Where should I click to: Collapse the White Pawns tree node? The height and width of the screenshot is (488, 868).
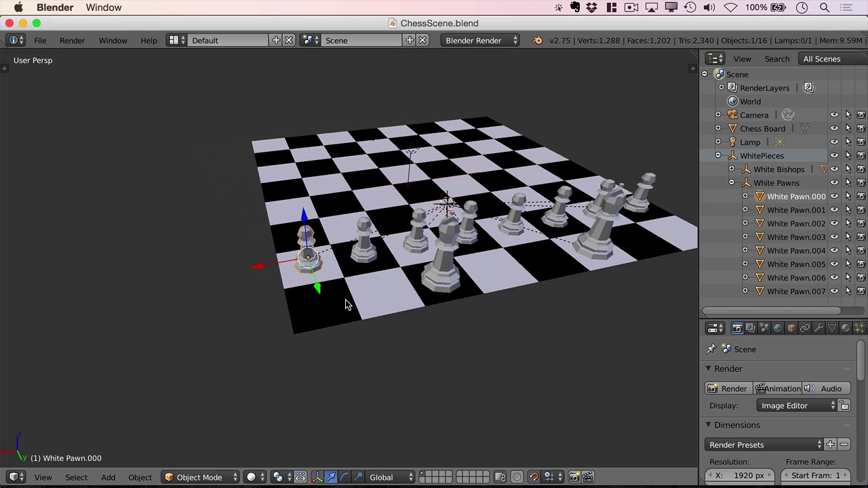[x=732, y=183]
